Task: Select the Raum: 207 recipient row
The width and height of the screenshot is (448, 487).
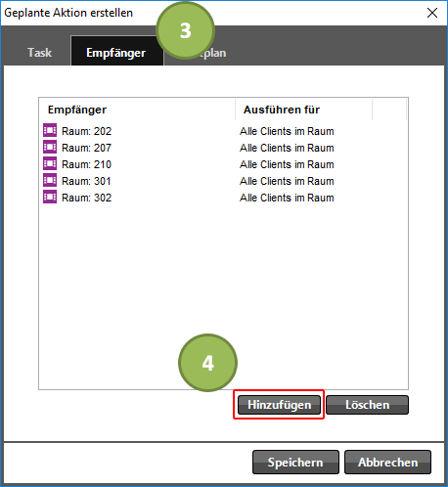Action: 223,148
